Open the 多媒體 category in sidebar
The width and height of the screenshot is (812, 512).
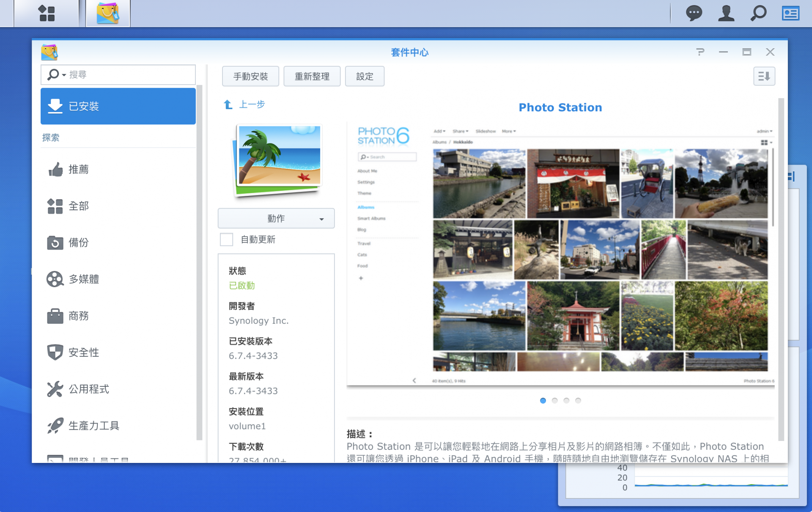point(84,279)
